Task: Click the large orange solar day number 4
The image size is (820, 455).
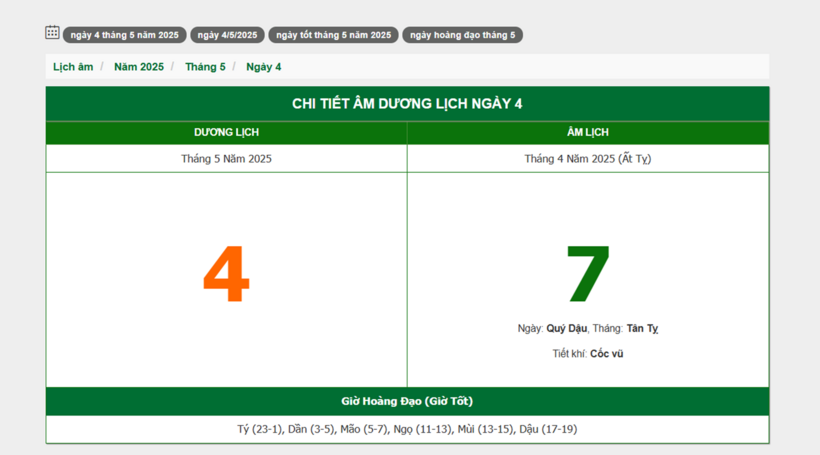Action: click(226, 276)
